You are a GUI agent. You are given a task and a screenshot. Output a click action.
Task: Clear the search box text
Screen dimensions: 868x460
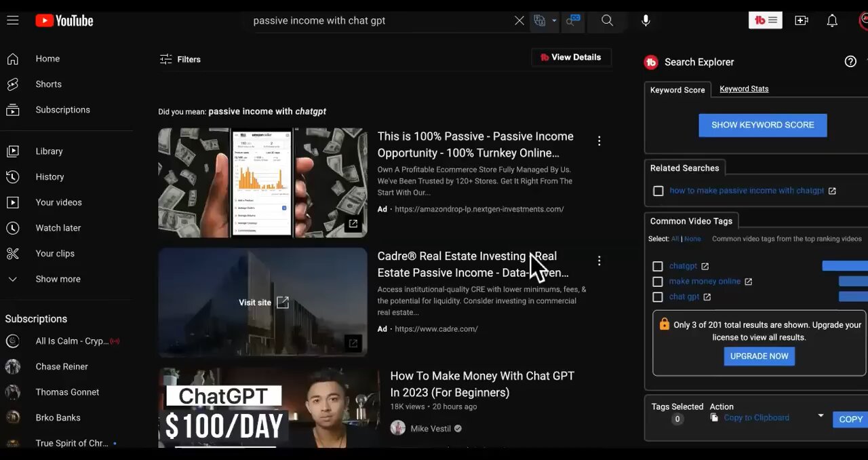[x=519, y=20]
